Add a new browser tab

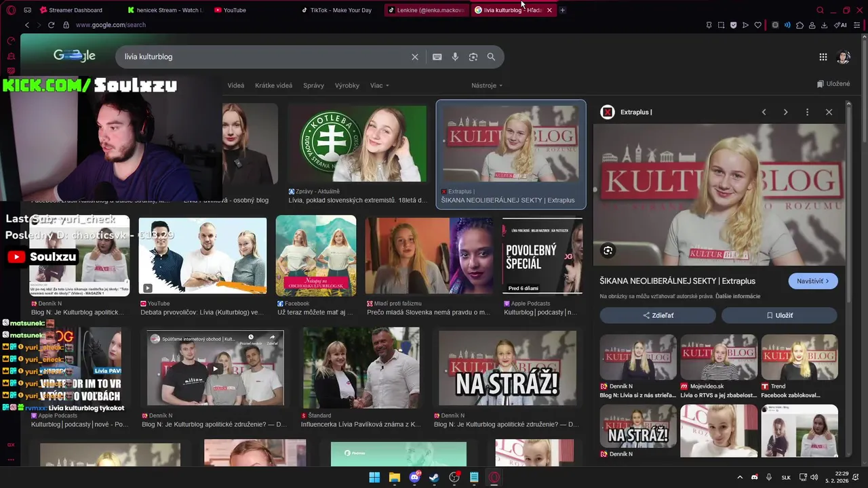(562, 10)
